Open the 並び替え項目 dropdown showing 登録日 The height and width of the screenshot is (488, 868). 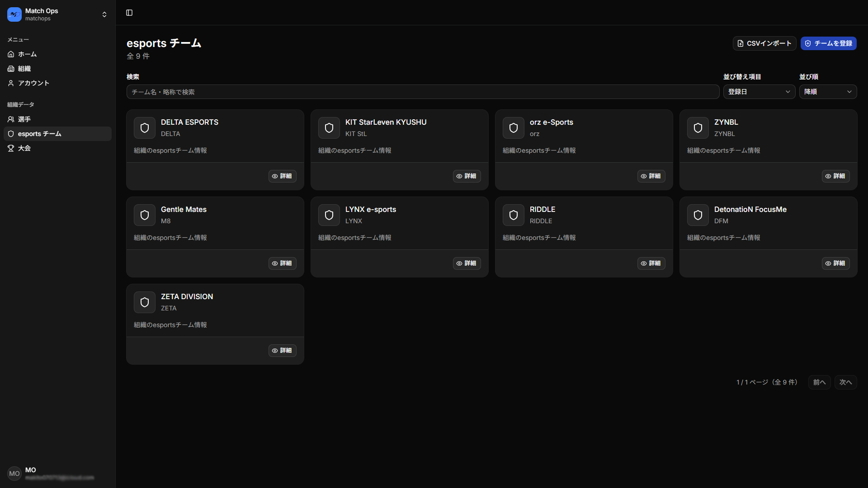759,92
